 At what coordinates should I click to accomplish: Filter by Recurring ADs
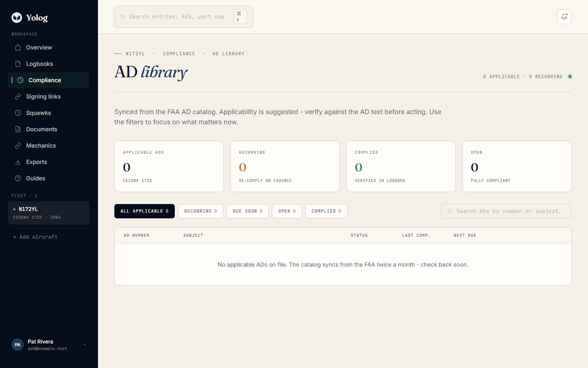200,211
